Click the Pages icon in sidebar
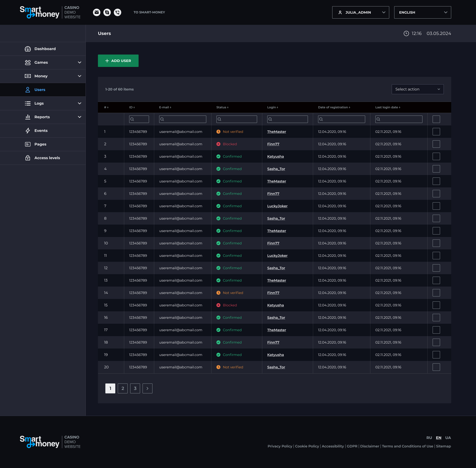The height and width of the screenshot is (468, 476). 28,144
